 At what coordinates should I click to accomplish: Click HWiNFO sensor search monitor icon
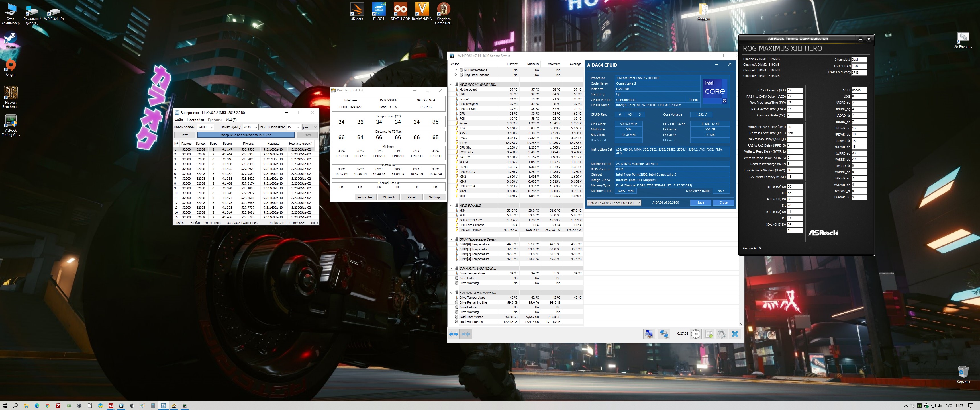649,334
